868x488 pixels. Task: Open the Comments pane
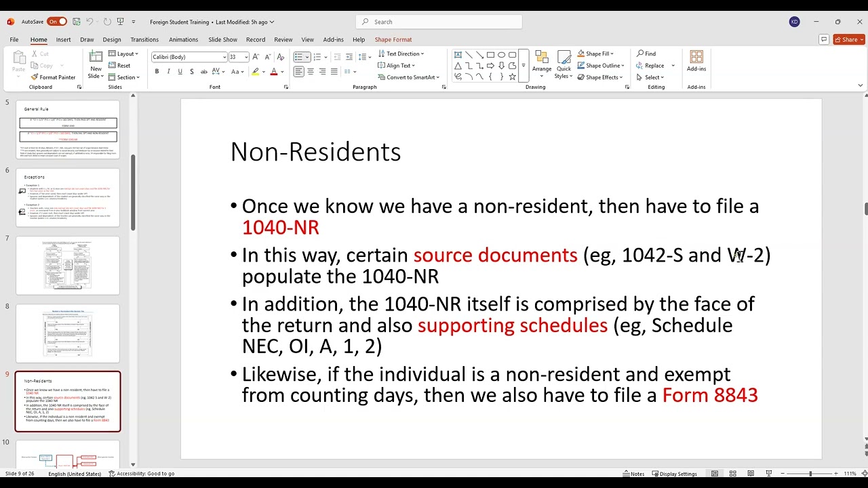tap(823, 39)
